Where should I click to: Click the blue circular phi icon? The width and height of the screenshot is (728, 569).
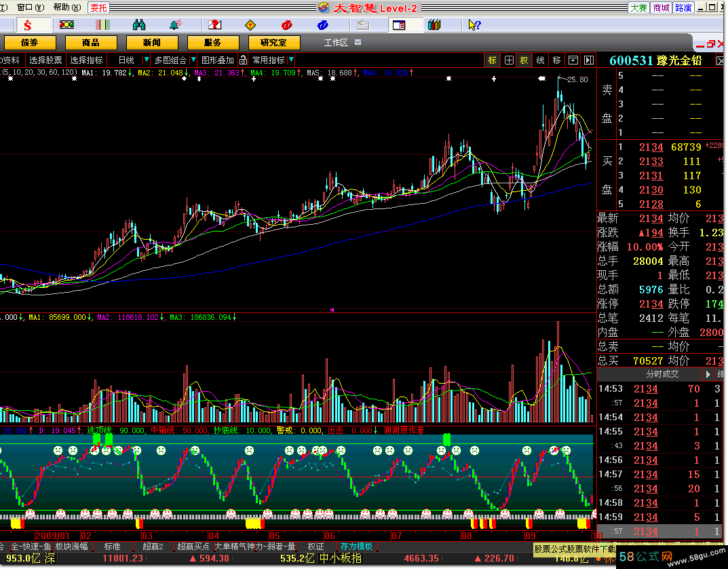(x=323, y=24)
